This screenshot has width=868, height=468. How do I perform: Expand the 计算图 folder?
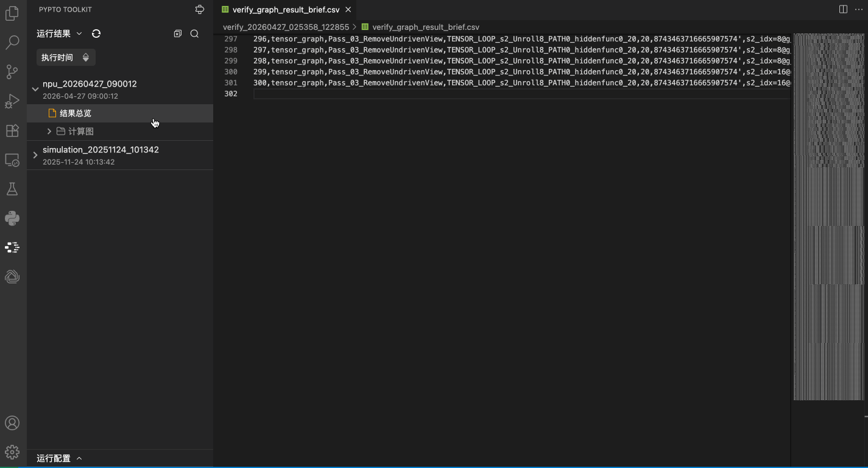(49, 132)
